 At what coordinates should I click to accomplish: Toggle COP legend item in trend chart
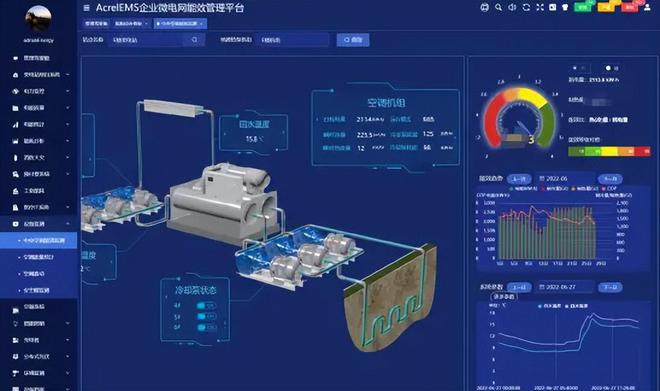(x=609, y=189)
